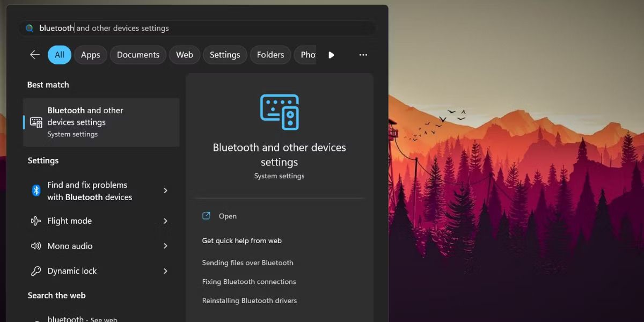The height and width of the screenshot is (322, 644).
Task: Show more filters with the play arrow
Action: [x=331, y=55]
